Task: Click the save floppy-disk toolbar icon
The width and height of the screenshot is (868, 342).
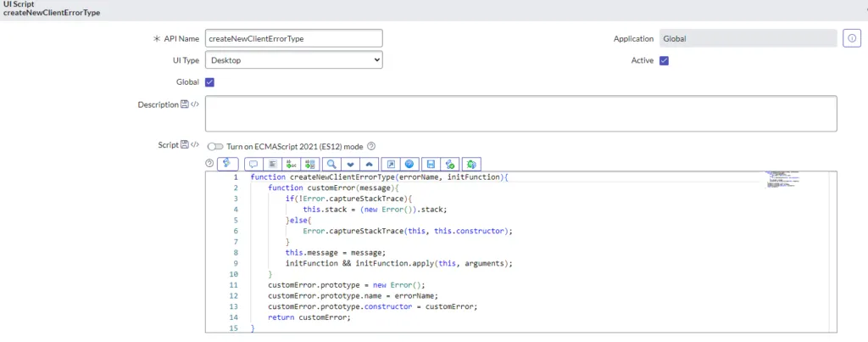Action: (x=431, y=164)
